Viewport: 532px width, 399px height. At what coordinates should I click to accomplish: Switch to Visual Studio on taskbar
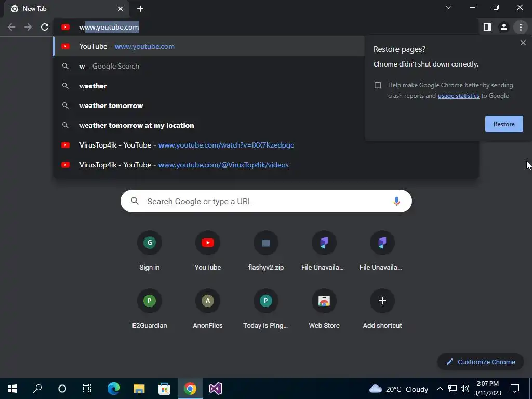[216, 389]
